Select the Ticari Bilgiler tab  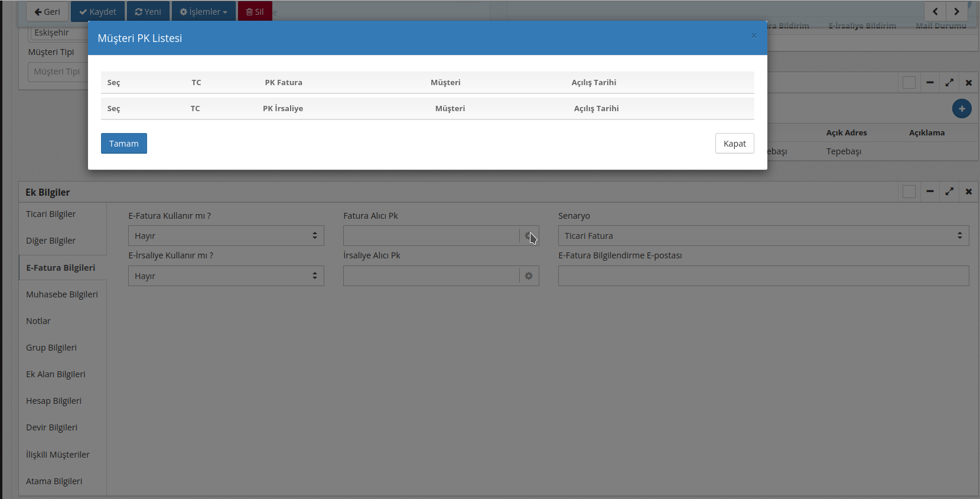(x=51, y=214)
